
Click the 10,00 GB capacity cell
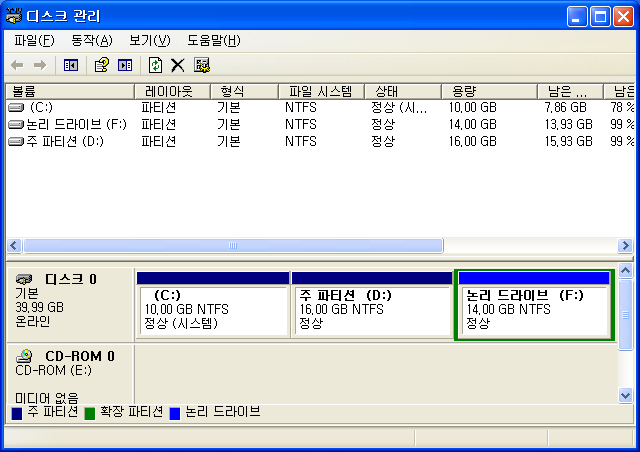473,107
